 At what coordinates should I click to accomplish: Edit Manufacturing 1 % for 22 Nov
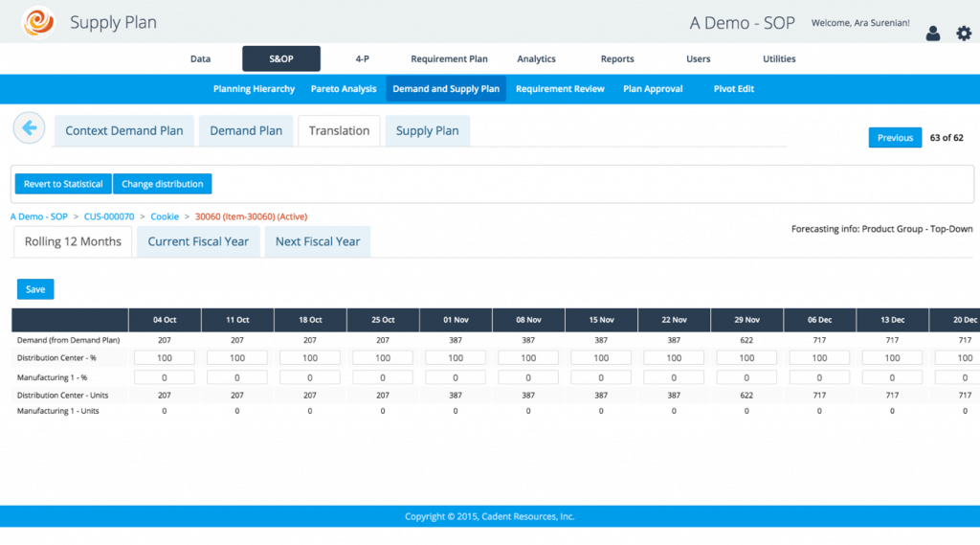click(674, 377)
